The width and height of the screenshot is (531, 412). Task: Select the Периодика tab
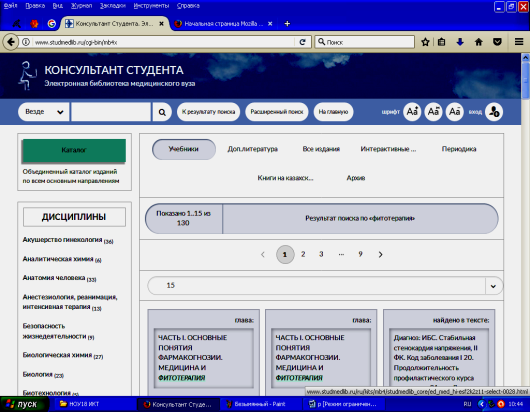click(459, 149)
